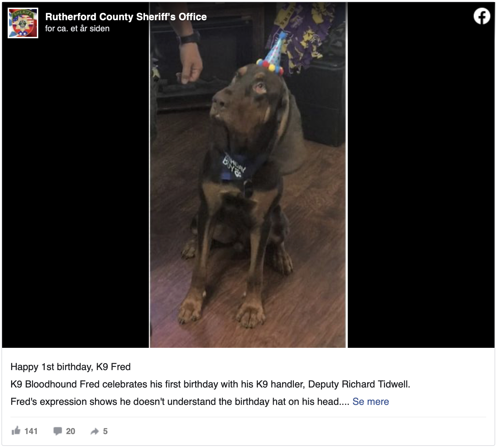Open the "for ca. et år siden" timestamp
Image resolution: width=498 pixels, height=448 pixels.
[x=77, y=29]
